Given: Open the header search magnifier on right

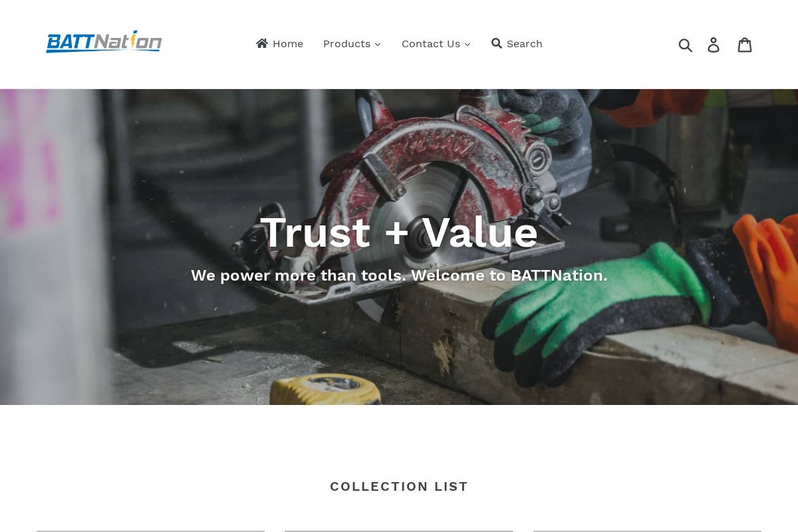Looking at the screenshot, I should [x=686, y=45].
